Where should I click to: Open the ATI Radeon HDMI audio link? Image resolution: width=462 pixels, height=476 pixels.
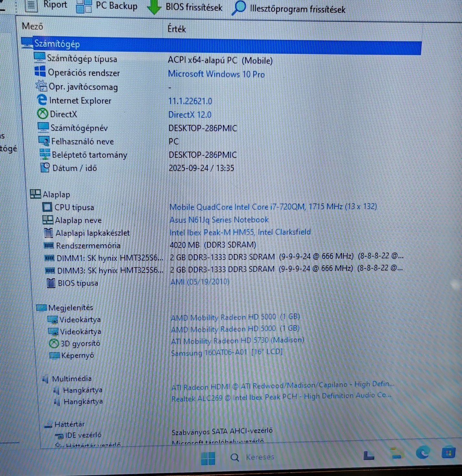pos(283,386)
